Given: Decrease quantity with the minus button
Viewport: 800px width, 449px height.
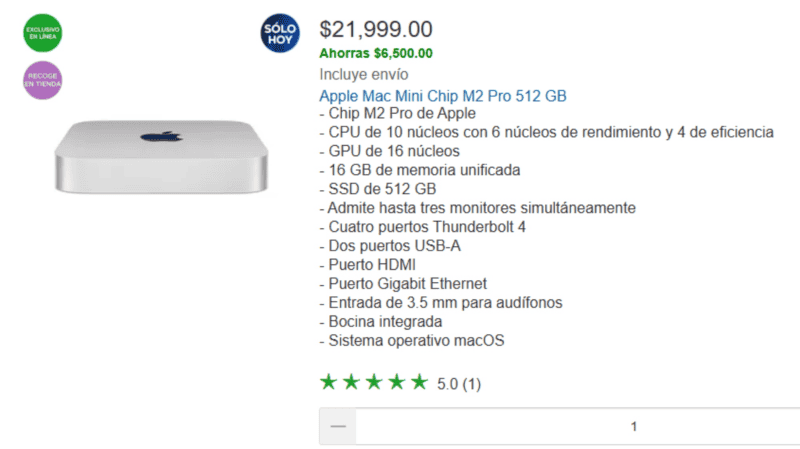Looking at the screenshot, I should pyautogui.click(x=338, y=426).
